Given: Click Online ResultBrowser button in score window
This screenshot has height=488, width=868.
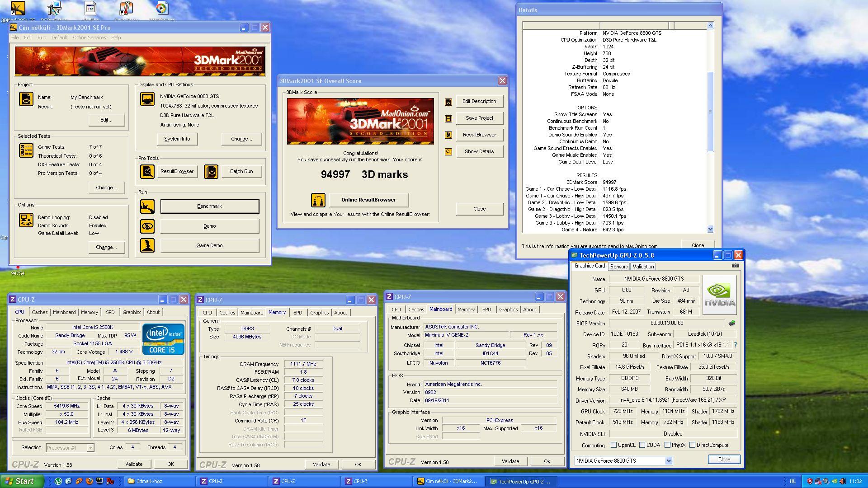Looking at the screenshot, I should pos(369,200).
